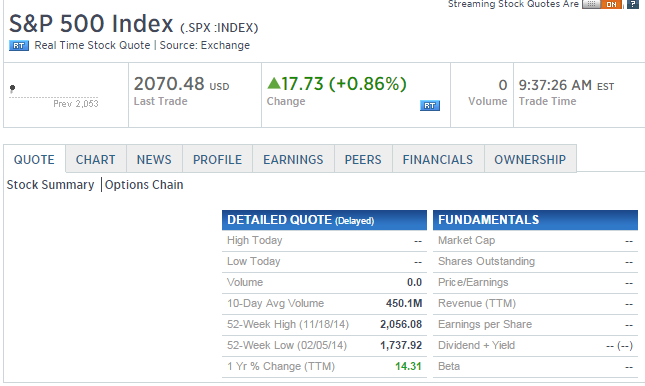The height and width of the screenshot is (386, 645).
Task: Open the Options Chain link
Action: 144,185
